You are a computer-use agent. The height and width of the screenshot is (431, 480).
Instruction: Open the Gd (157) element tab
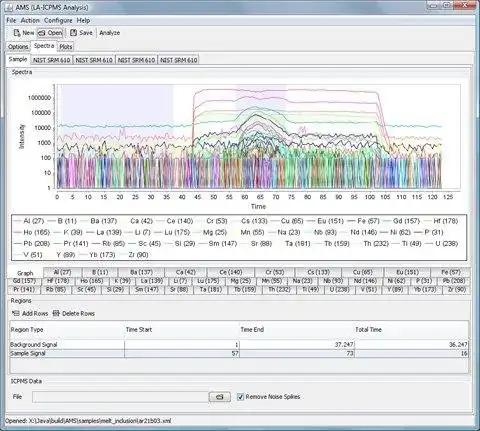[x=24, y=281]
